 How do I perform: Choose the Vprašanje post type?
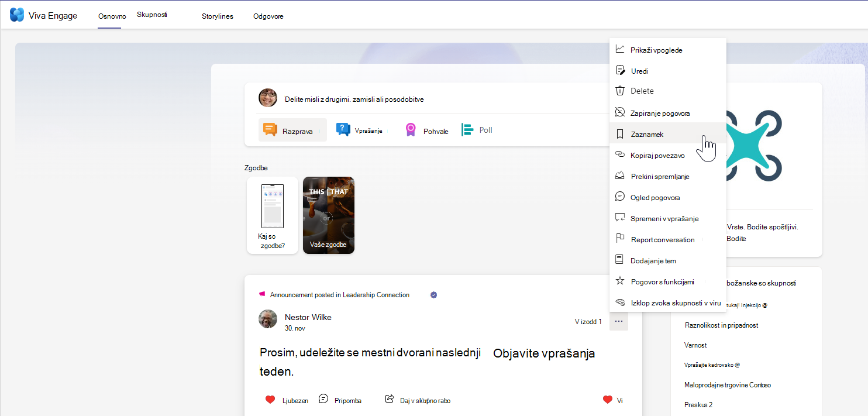(360, 130)
